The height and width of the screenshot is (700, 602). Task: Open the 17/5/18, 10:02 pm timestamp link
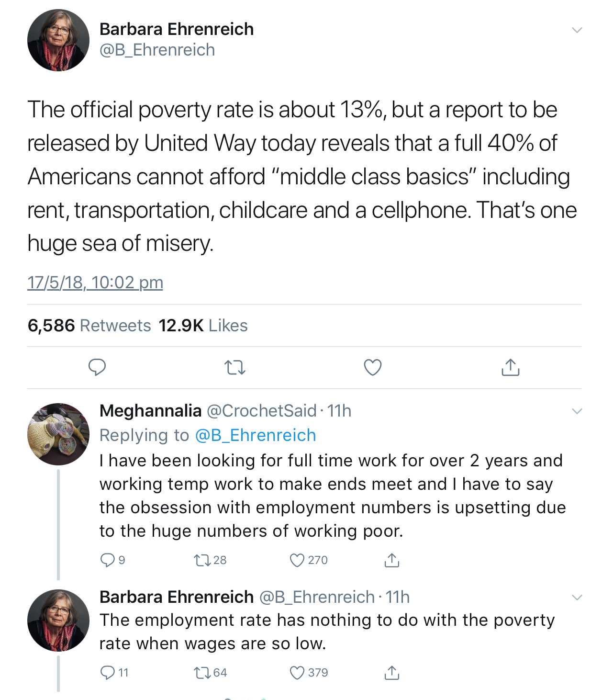(x=95, y=282)
